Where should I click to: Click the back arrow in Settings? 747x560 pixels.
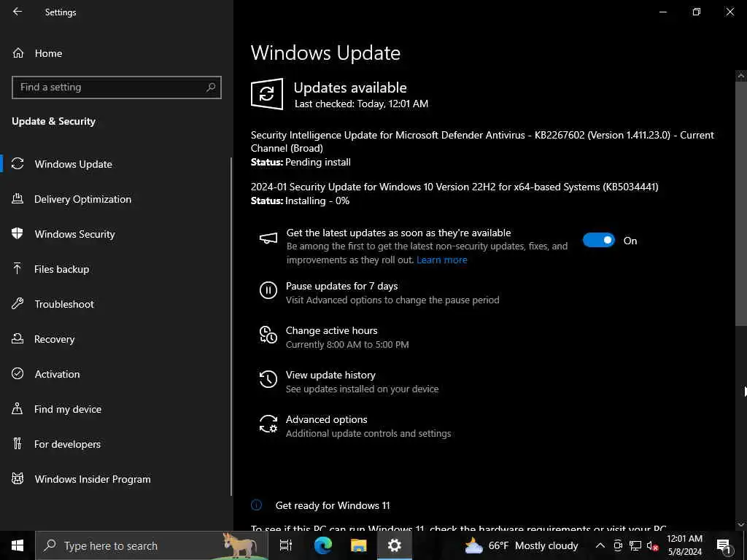click(18, 12)
